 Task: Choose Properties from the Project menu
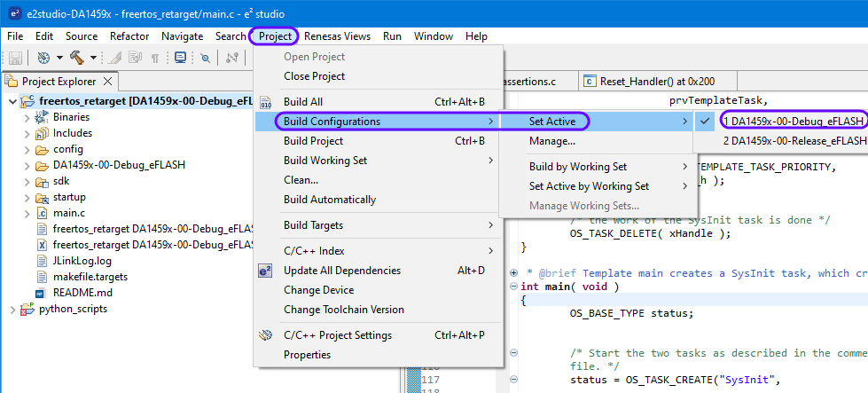tap(378, 355)
